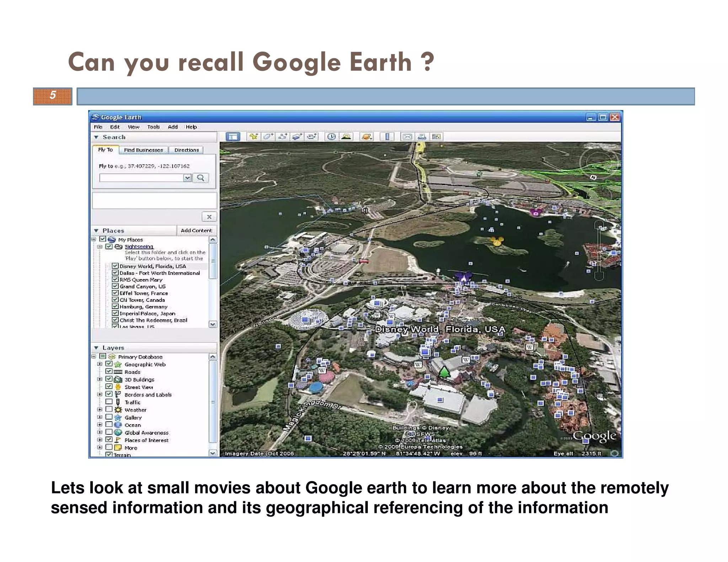
Task: Uncheck Grand Canyon, US place
Action: (x=115, y=286)
